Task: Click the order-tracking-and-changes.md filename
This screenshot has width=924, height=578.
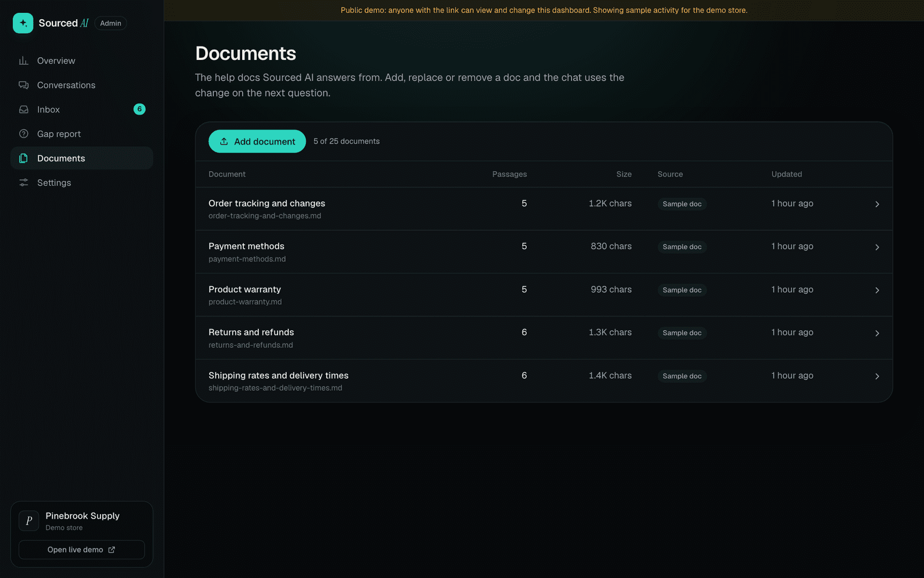Action: point(265,216)
